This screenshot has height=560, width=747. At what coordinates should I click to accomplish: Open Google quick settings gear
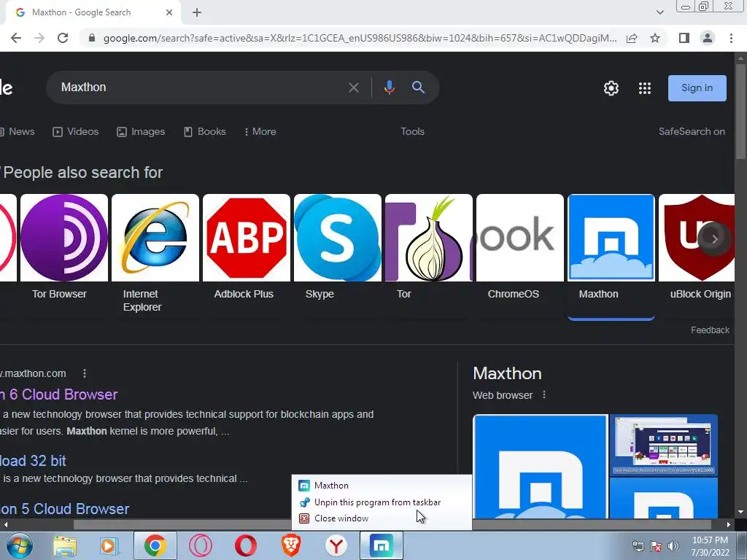(611, 88)
